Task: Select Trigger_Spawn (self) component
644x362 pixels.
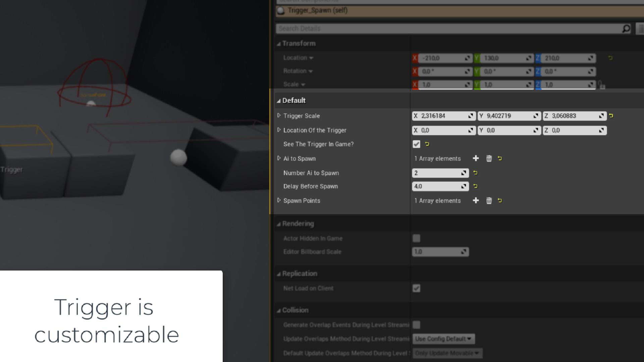Action: tap(317, 10)
